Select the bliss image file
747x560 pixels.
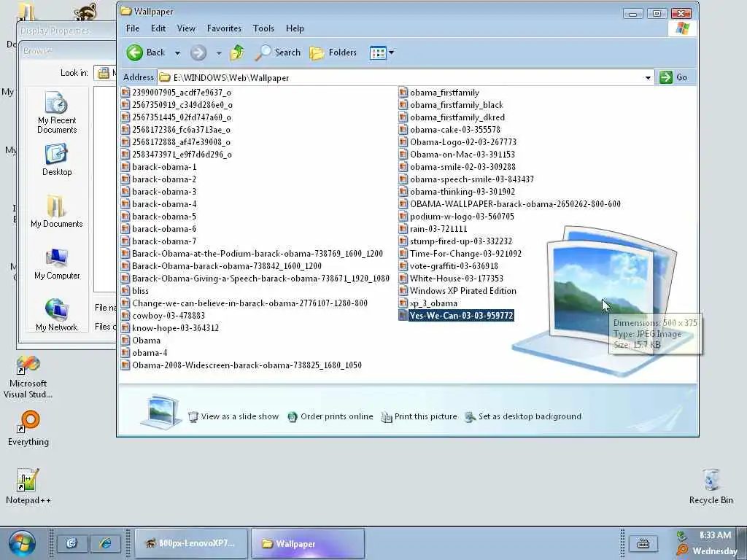pos(135,290)
